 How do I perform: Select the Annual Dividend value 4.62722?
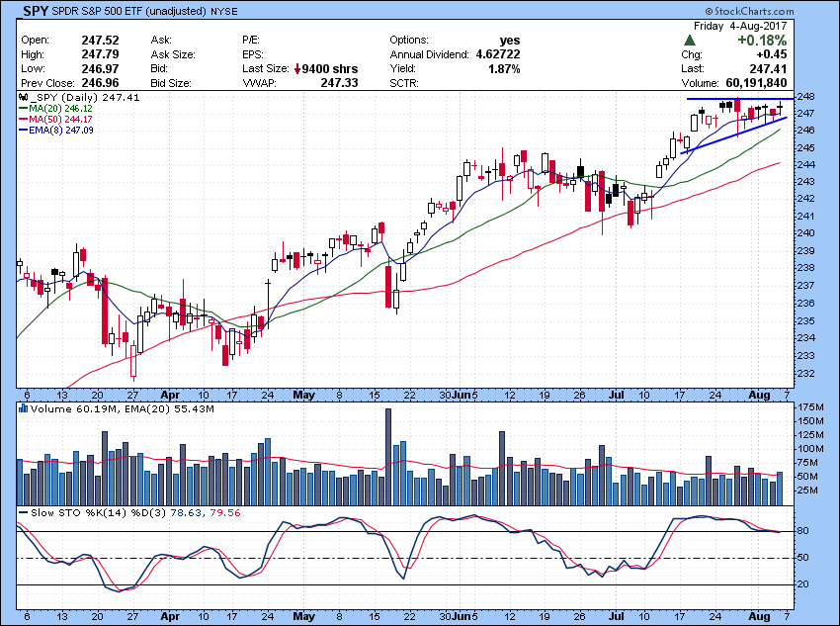tap(498, 54)
